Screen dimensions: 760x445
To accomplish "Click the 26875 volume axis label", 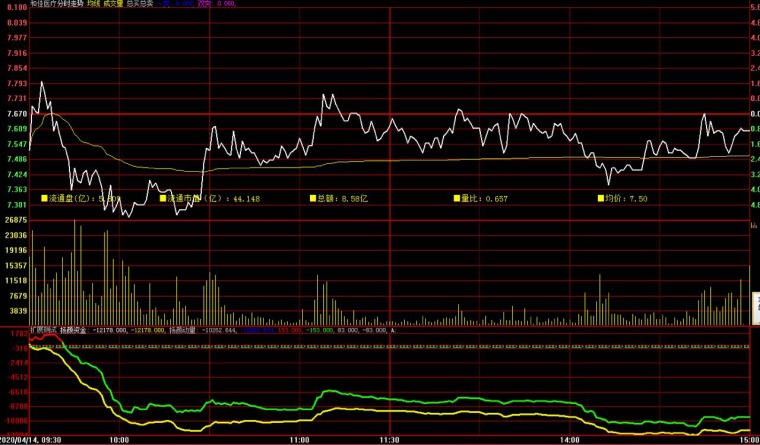I will coord(14,220).
